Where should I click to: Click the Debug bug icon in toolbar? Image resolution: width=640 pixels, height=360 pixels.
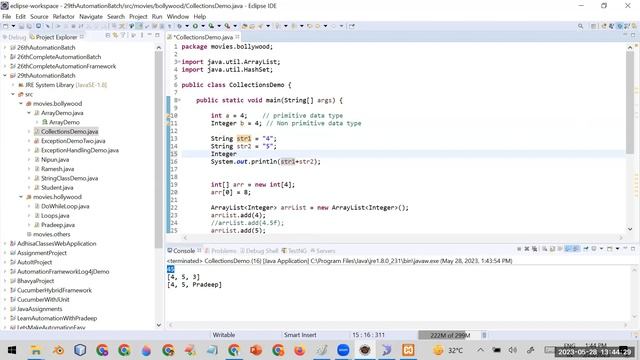coord(180,26)
